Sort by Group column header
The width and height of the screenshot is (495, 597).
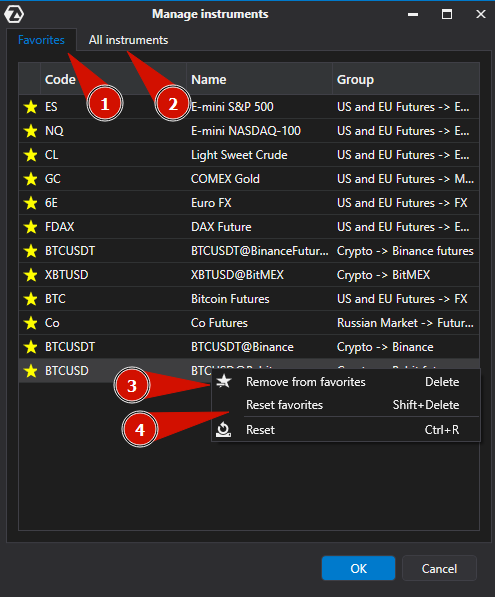[x=406, y=79]
